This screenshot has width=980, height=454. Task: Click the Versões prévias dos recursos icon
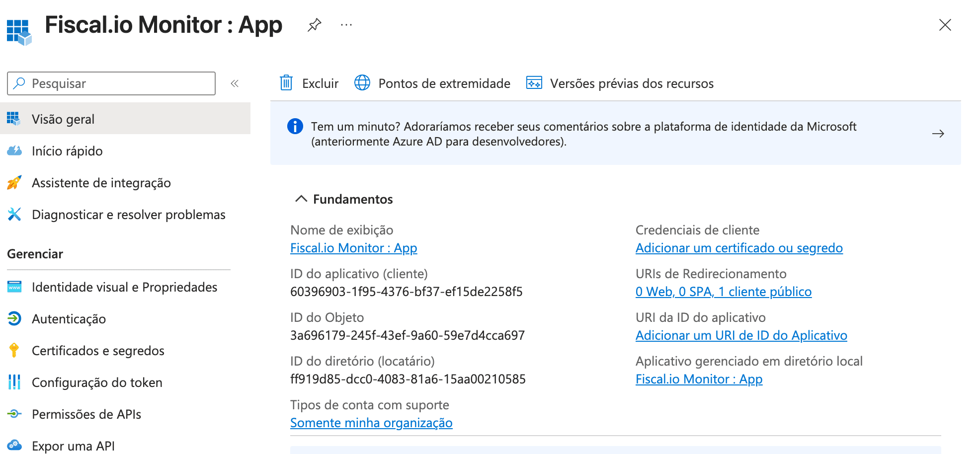534,83
